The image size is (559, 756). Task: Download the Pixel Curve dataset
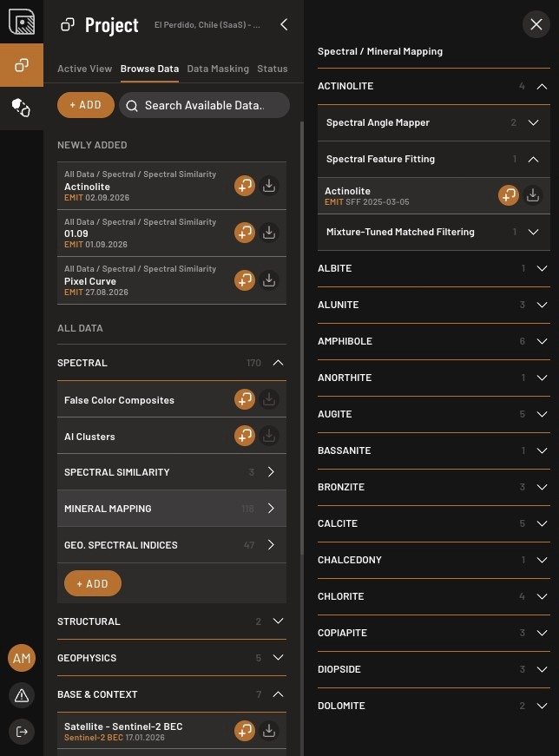coord(269,280)
